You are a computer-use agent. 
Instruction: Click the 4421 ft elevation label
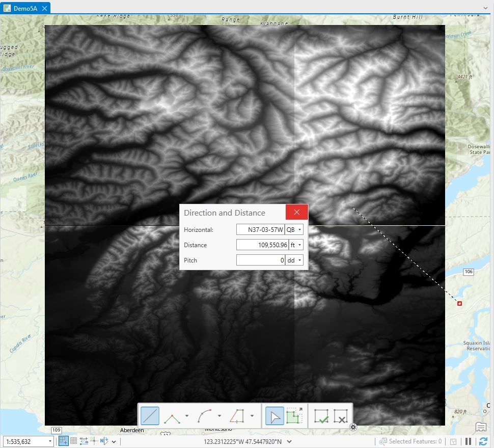(464, 76)
